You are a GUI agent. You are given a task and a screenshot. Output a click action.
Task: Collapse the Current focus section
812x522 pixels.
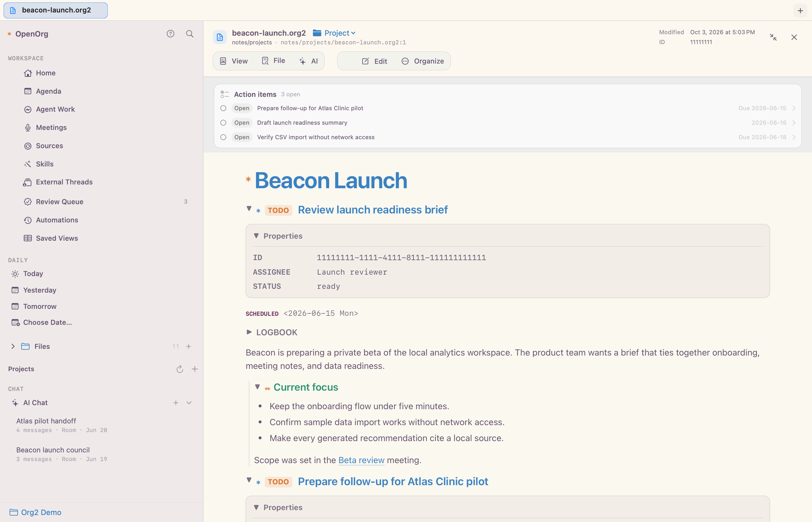(x=258, y=387)
